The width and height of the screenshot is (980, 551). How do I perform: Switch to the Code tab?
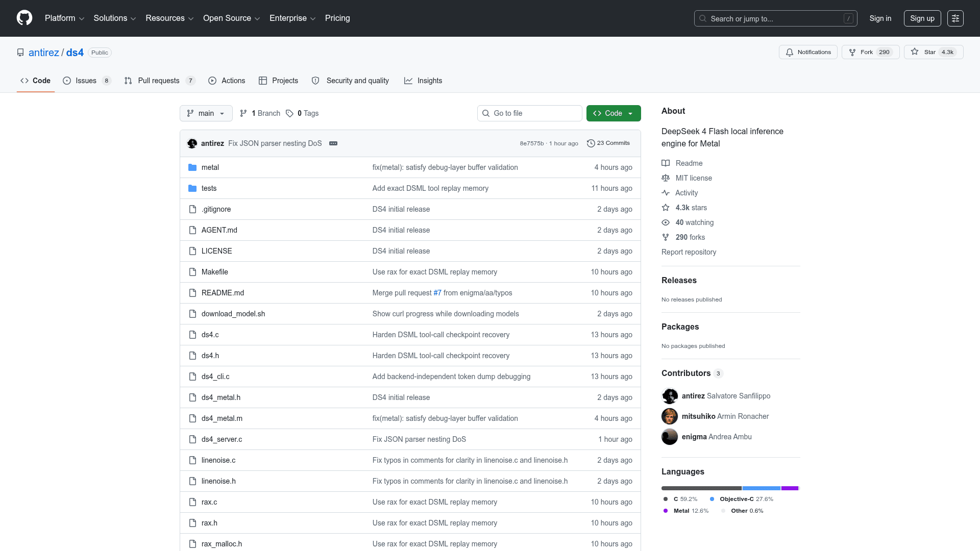[35, 81]
